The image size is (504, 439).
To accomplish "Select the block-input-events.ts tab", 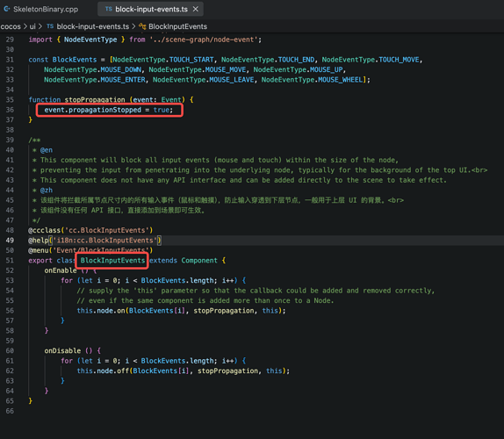I will tap(150, 9).
